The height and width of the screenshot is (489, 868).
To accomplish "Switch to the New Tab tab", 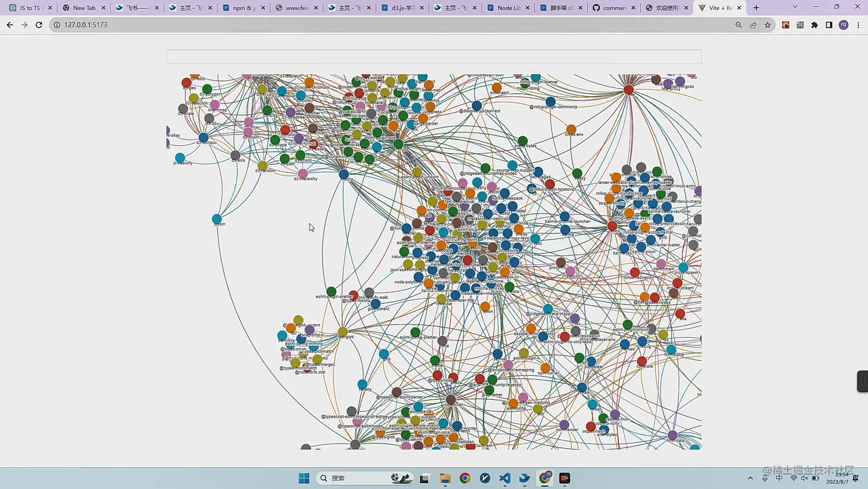I will (83, 8).
